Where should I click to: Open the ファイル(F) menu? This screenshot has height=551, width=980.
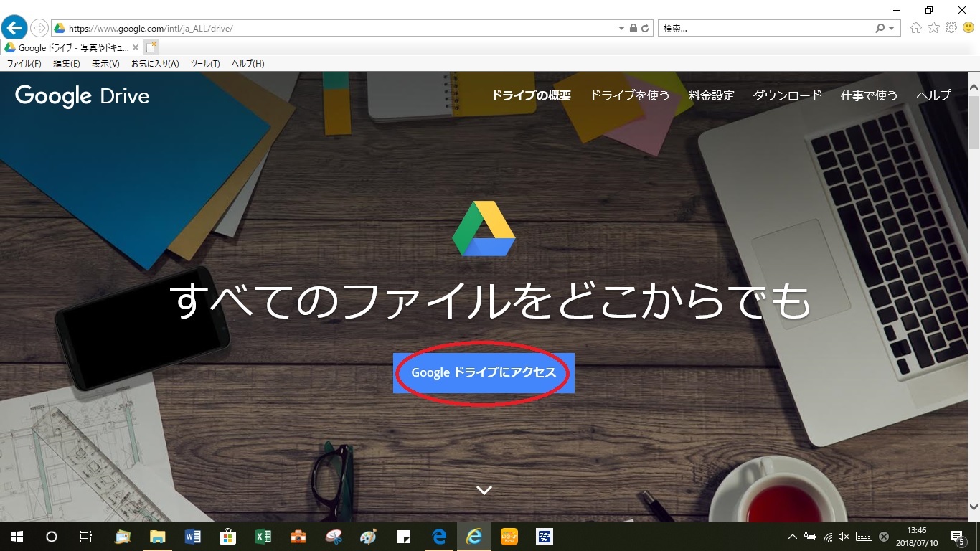(x=24, y=64)
